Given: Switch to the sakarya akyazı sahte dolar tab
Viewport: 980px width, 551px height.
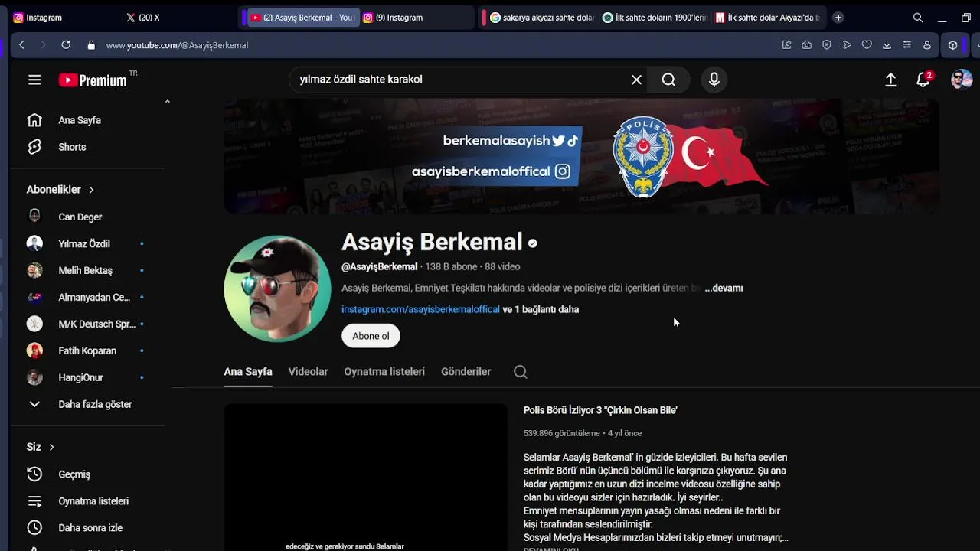Looking at the screenshot, I should pos(541,18).
